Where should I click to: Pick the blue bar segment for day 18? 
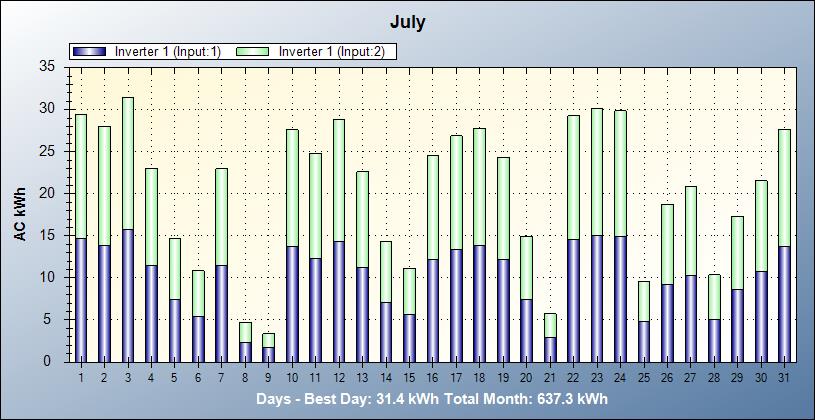click(x=479, y=303)
